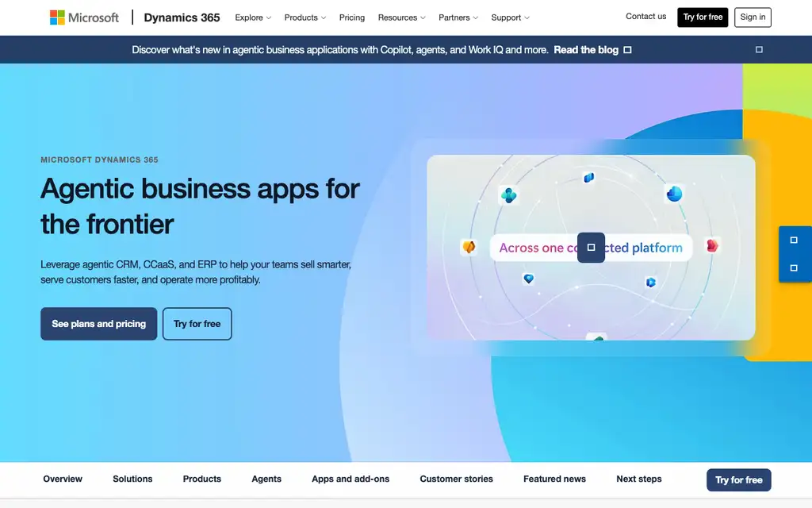Click the upper icon in the blue side panel
Viewport: 812px width, 508px height.
point(793,240)
